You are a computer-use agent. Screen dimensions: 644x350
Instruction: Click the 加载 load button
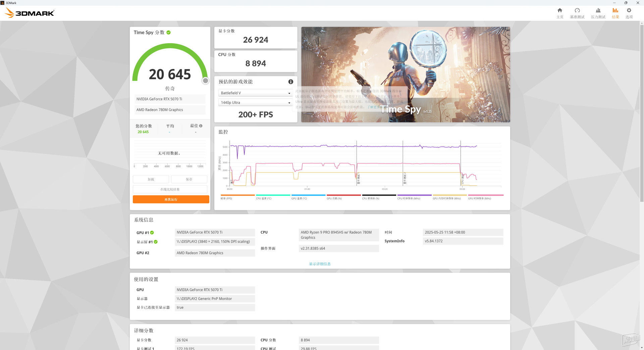pyautogui.click(x=151, y=179)
